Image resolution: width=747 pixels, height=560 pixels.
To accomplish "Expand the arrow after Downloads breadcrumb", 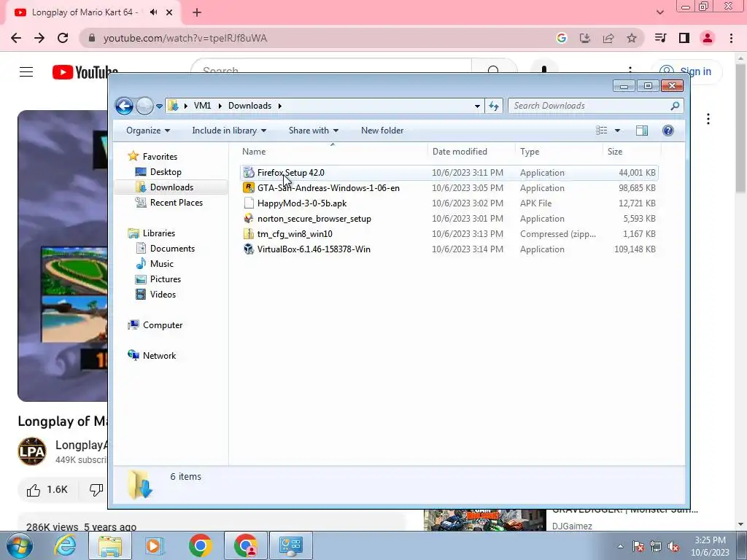I will click(x=280, y=106).
